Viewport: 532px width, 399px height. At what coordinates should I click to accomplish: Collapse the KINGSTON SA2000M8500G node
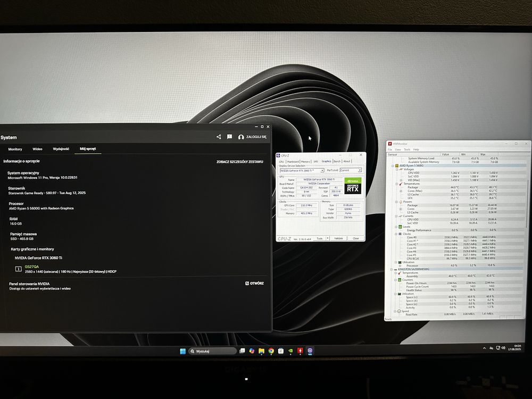coord(391,269)
